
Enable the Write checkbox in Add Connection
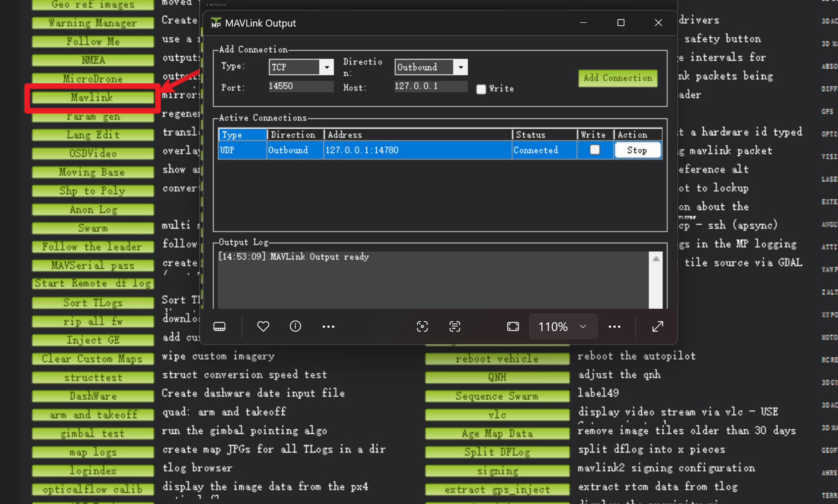[481, 89]
